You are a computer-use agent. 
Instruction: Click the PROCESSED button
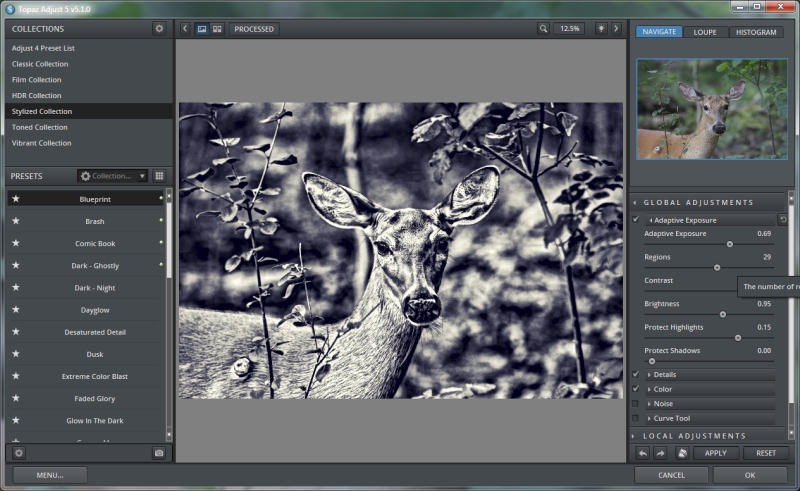(254, 29)
